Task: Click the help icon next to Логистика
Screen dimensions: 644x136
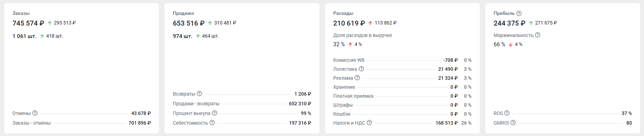Action: [361, 69]
